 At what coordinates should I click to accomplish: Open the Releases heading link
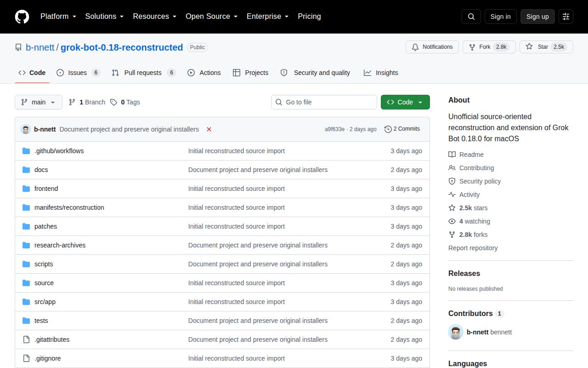[464, 273]
